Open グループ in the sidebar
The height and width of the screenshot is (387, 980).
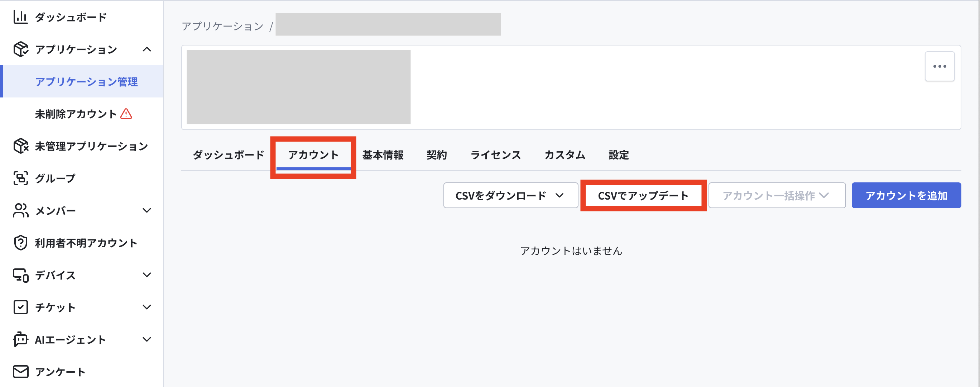(82, 178)
